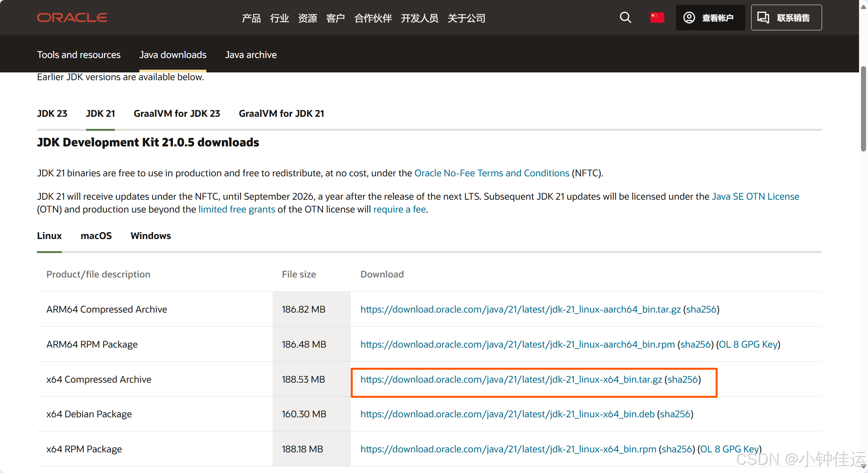Open 查看帐户 account button
The height and width of the screenshot is (473, 868).
click(710, 18)
